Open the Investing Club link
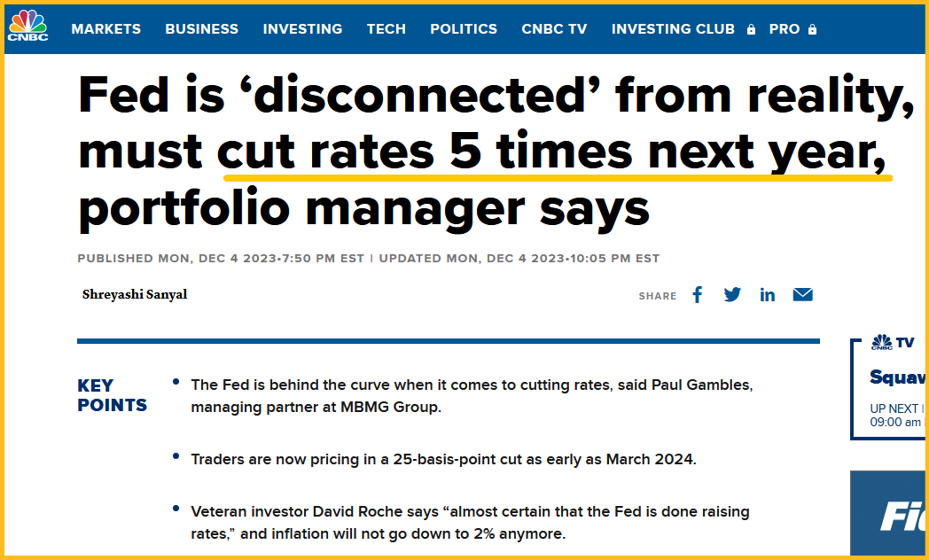 [x=673, y=28]
